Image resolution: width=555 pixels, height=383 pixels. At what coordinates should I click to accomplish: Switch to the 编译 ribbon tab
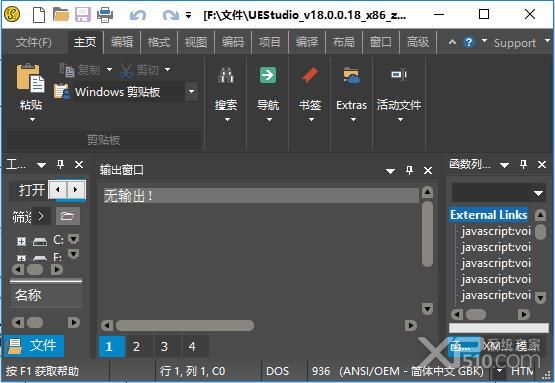[x=307, y=42]
